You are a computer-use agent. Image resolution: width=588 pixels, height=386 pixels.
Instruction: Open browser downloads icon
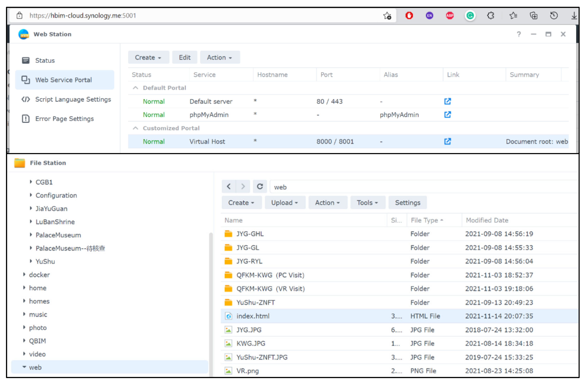tap(574, 16)
